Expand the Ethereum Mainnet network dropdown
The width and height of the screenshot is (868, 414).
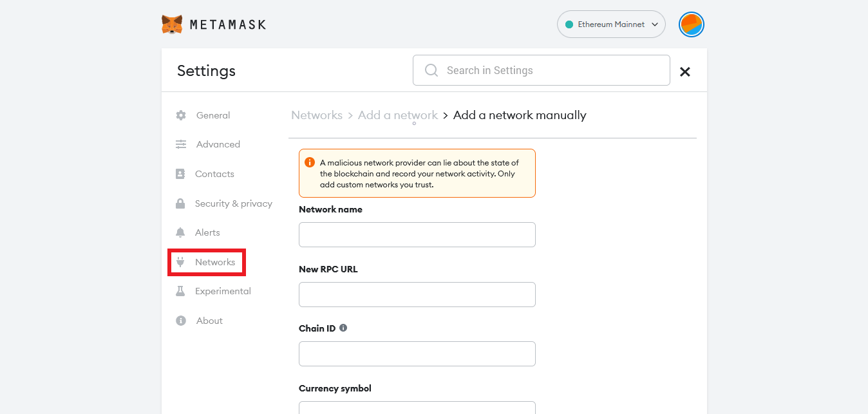pyautogui.click(x=610, y=24)
